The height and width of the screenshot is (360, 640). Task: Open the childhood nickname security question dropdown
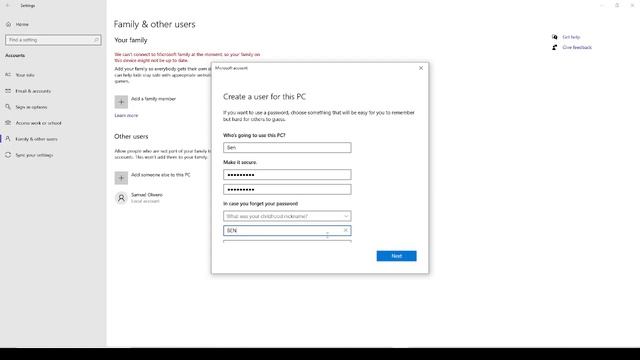(287, 216)
